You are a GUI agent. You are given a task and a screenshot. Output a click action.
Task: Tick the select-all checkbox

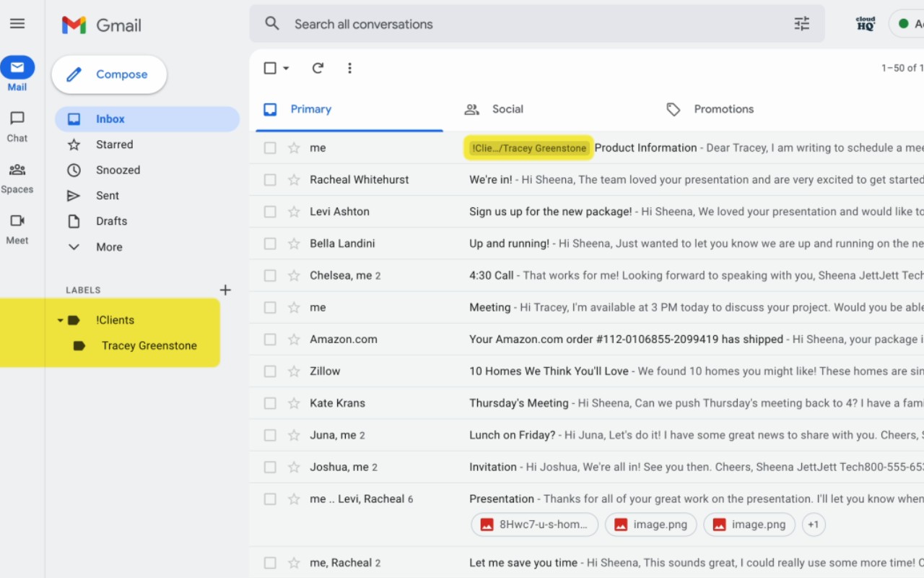(x=270, y=68)
